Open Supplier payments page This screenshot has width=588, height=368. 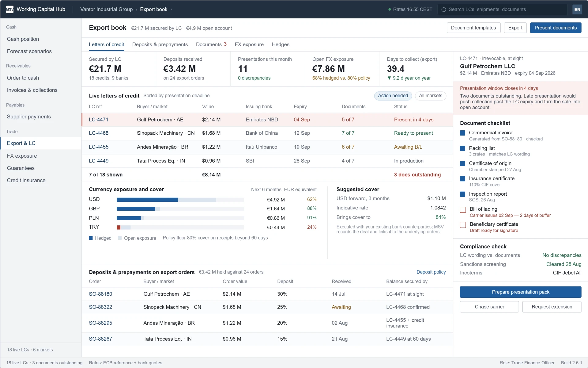click(41, 117)
